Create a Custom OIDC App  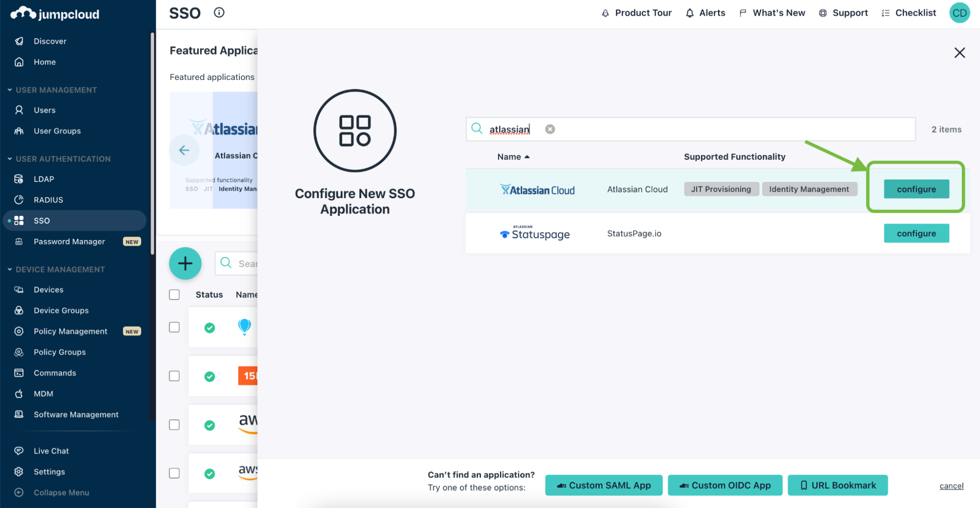(725, 485)
